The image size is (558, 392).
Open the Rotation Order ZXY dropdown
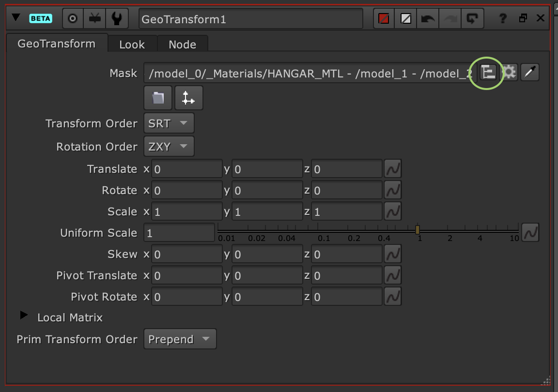pyautogui.click(x=169, y=147)
